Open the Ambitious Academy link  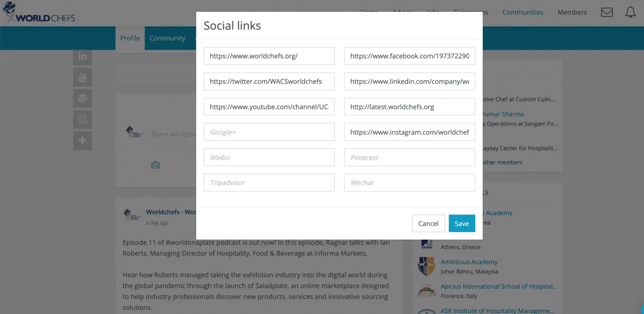469,262
